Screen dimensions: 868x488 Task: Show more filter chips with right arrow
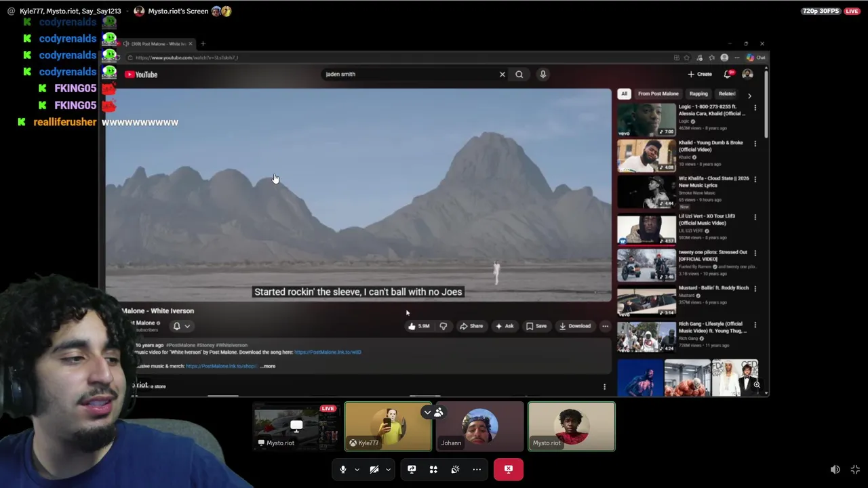point(749,96)
